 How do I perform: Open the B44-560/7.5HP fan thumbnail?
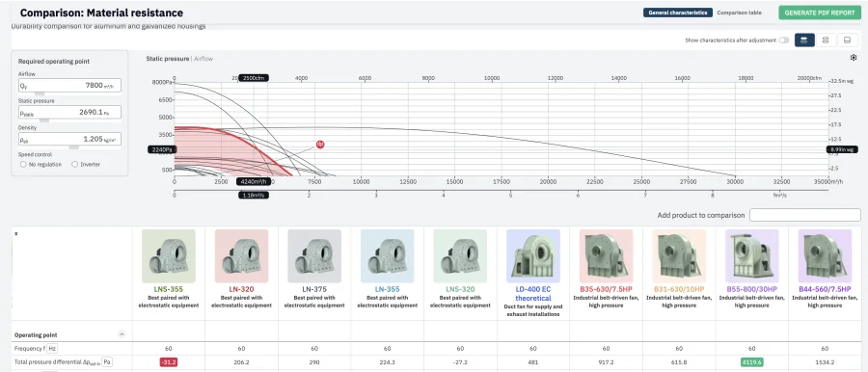click(825, 255)
